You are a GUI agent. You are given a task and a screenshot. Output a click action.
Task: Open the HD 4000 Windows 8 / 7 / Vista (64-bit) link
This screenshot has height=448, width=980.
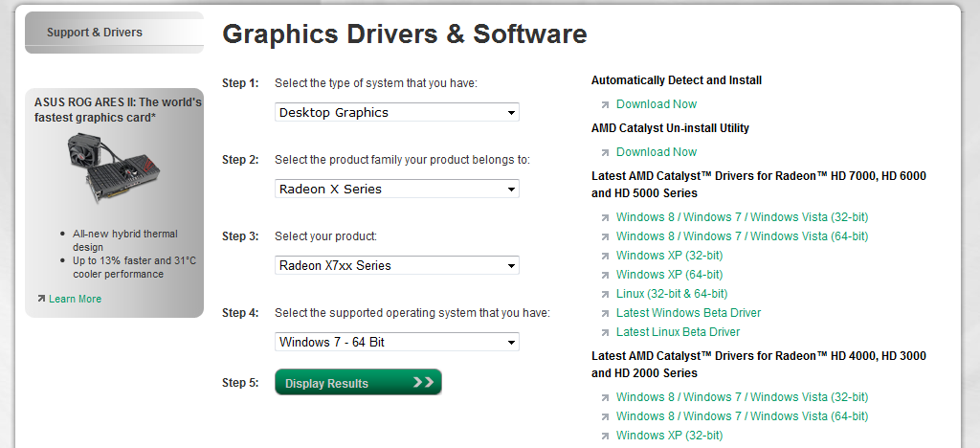click(742, 416)
